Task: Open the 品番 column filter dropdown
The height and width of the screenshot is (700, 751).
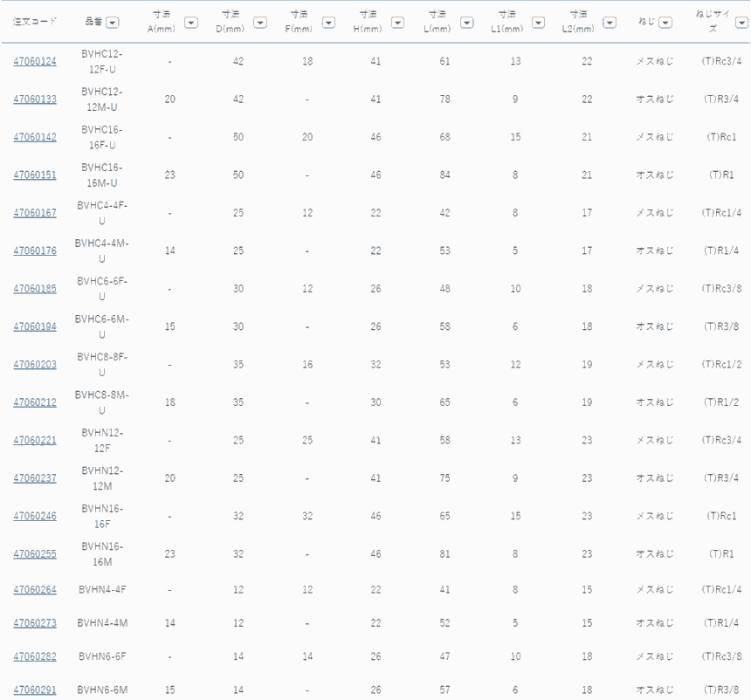Action: pyautogui.click(x=114, y=22)
